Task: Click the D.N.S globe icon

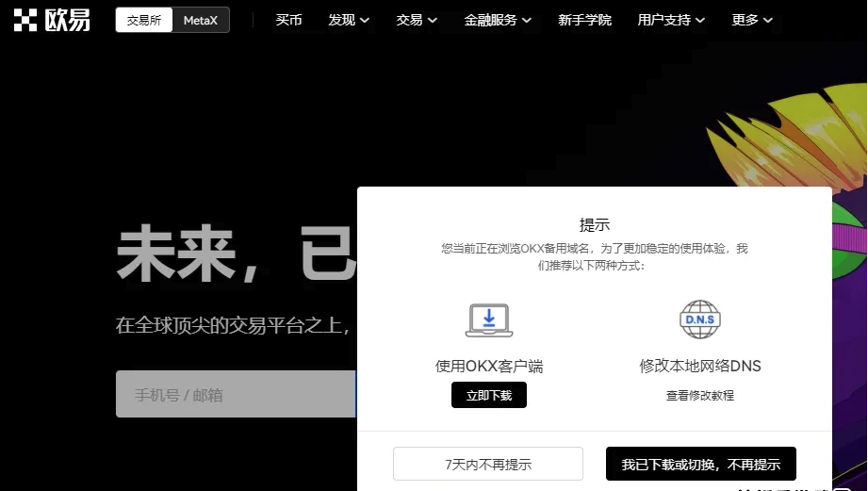Action: (x=699, y=320)
